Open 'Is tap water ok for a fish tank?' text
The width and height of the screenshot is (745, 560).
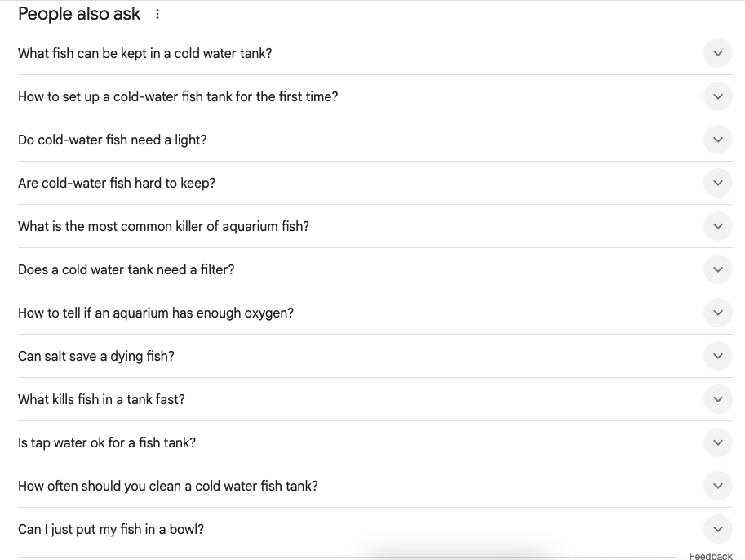coord(106,443)
